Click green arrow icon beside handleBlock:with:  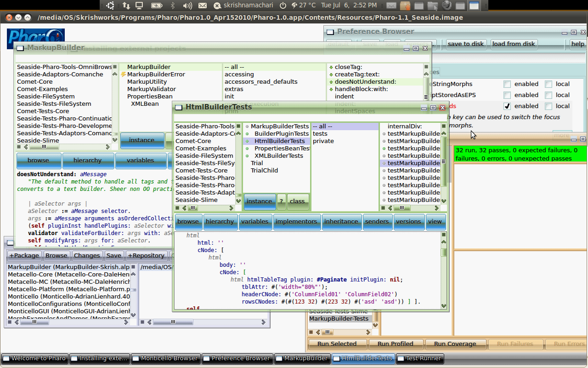click(x=331, y=89)
